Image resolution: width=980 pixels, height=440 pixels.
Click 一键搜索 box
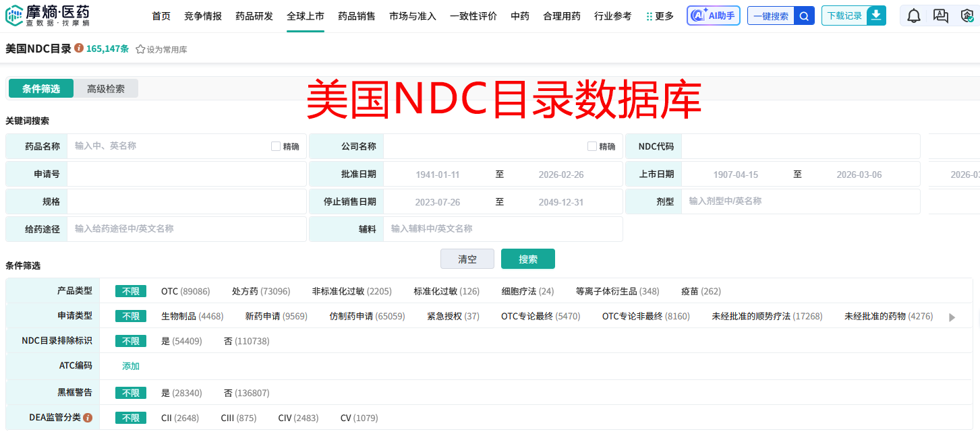[771, 16]
